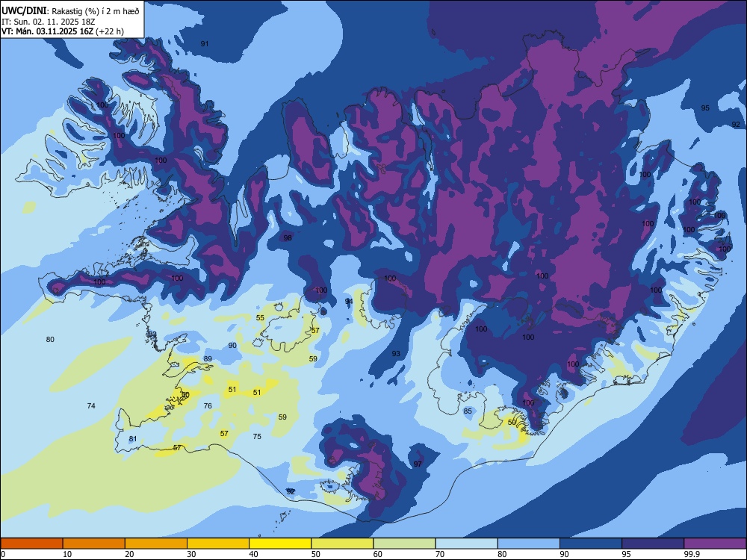
Task: Click the '75' humidity value on map
Action: click(x=257, y=436)
